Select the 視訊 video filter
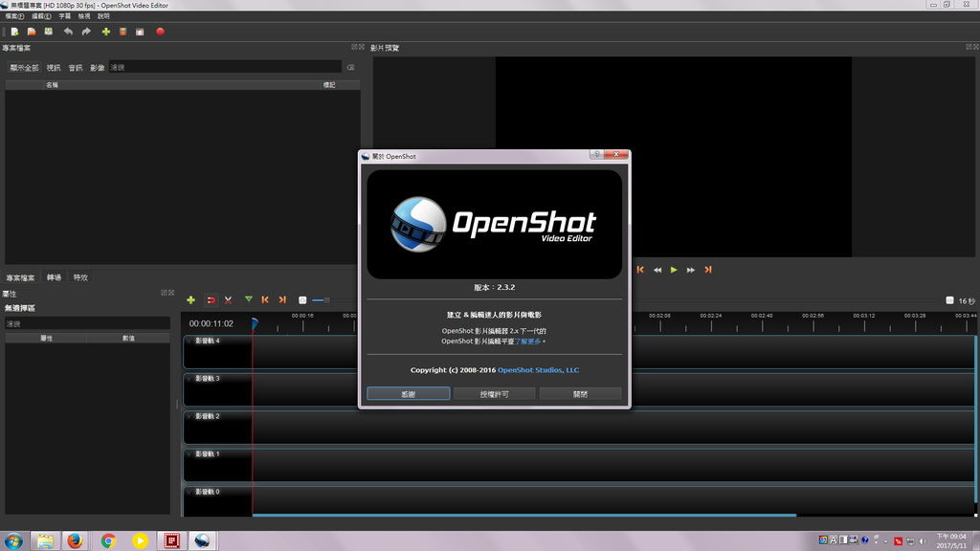The height and width of the screenshot is (551, 980). pyautogui.click(x=54, y=68)
